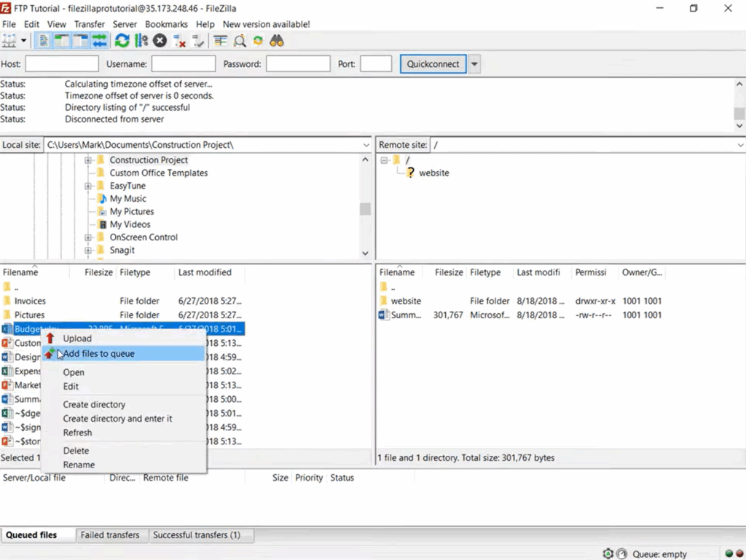Click the Reconnect to last server icon
746x560 pixels.
coord(197,41)
